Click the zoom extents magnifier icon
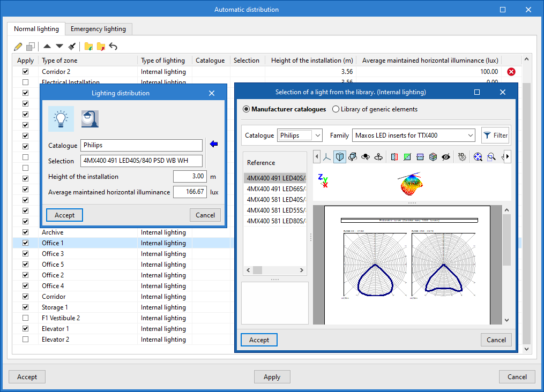This screenshot has height=392, width=544. click(477, 157)
